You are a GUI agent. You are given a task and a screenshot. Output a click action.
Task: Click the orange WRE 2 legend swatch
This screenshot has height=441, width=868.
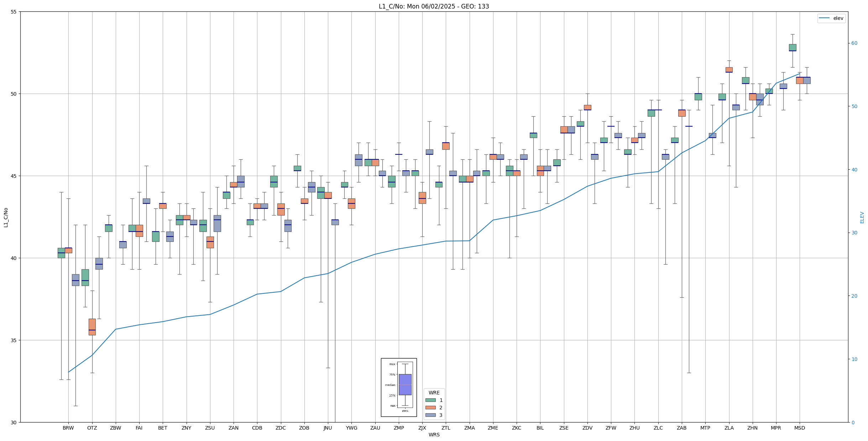pos(430,408)
